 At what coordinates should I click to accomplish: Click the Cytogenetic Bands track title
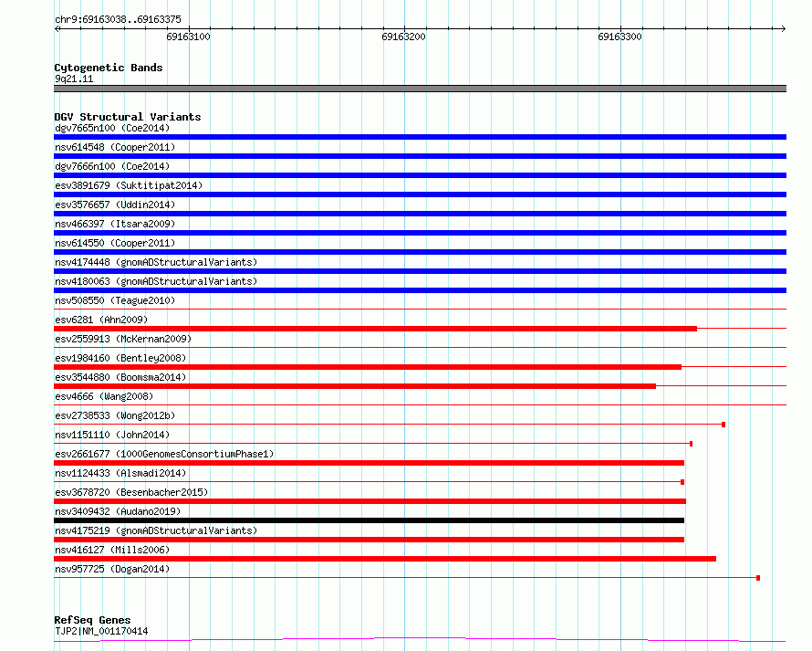(109, 68)
